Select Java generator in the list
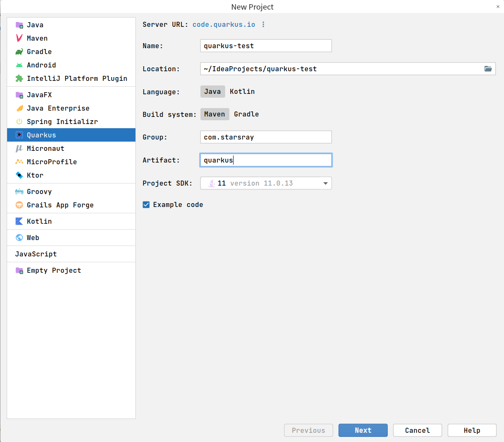 pos(71,25)
